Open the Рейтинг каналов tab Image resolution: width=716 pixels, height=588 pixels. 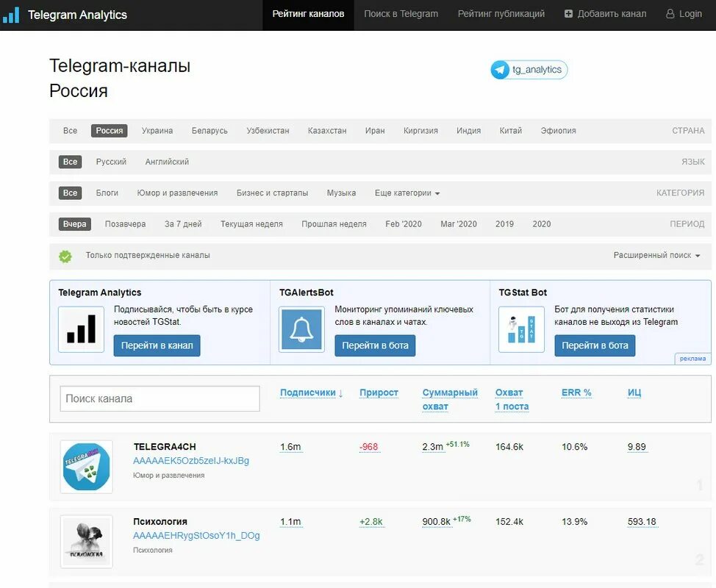point(308,14)
